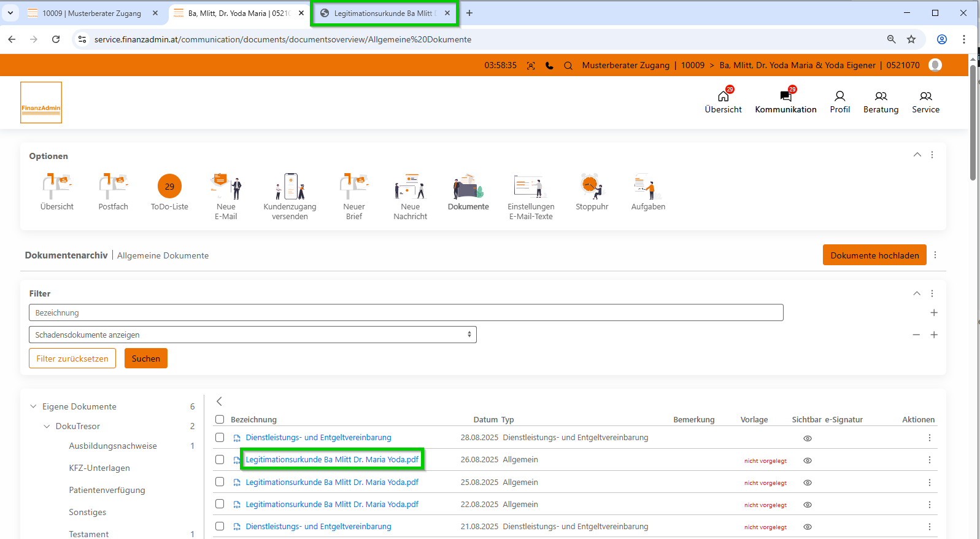This screenshot has height=539, width=980.
Task: Switch to the Musterberater Zugang browser tab
Action: tap(92, 13)
